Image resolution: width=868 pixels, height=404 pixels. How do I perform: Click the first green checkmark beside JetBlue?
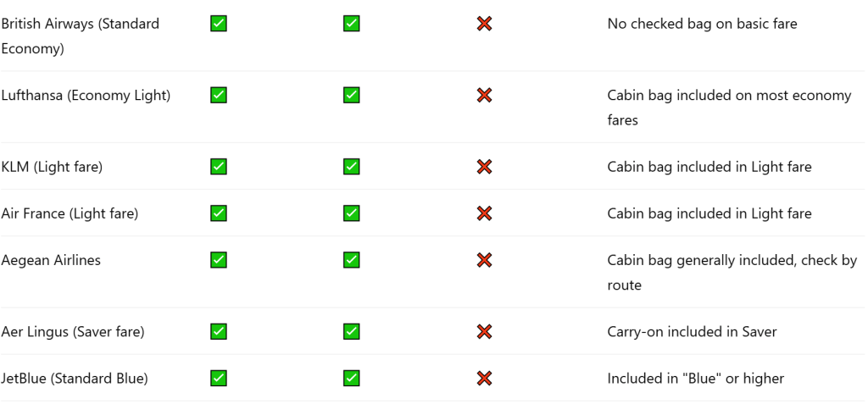click(218, 379)
